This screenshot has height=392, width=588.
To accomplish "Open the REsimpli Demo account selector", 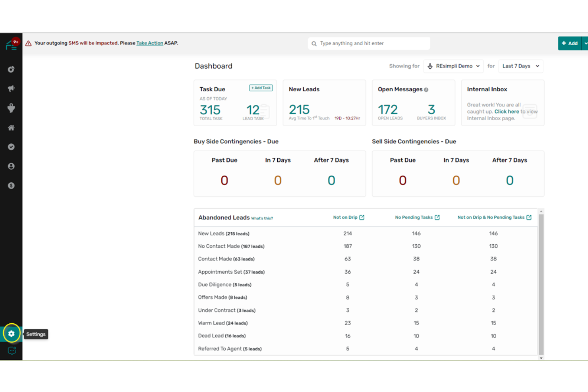I will tap(453, 66).
